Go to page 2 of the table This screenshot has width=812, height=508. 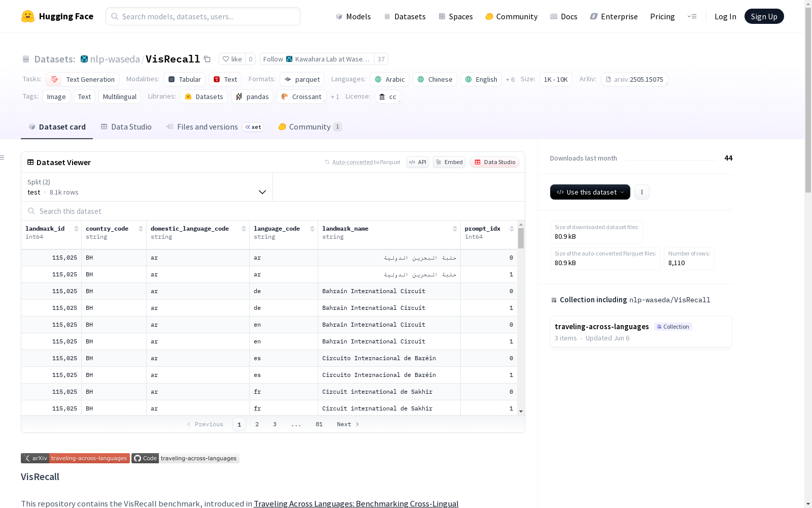[x=257, y=424]
